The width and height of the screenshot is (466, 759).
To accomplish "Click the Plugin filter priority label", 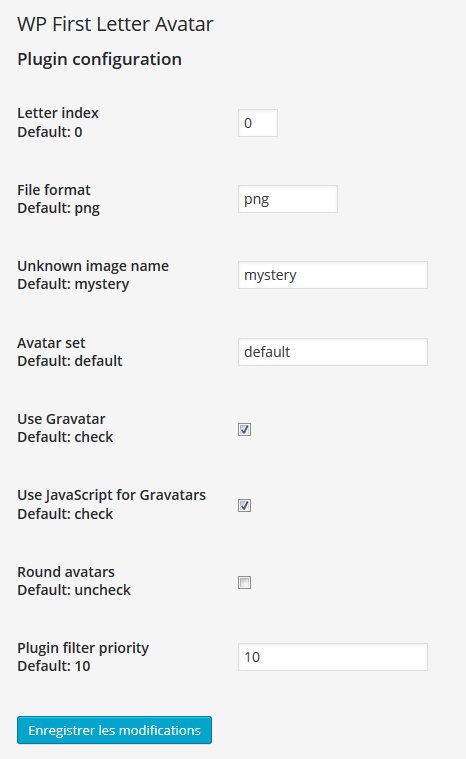I will [x=83, y=648].
